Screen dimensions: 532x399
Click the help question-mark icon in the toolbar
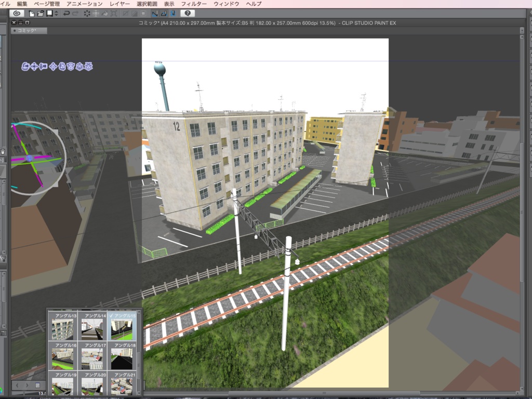point(187,14)
